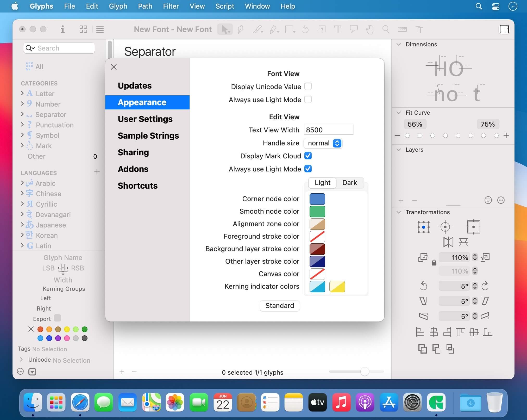527x420 pixels.
Task: Open the Sample Strings preferences tab
Action: click(147, 136)
